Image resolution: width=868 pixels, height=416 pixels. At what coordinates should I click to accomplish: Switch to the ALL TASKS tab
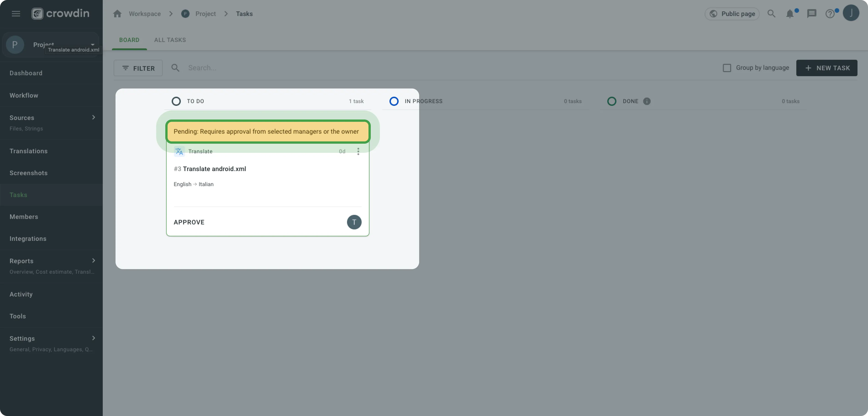coord(170,40)
